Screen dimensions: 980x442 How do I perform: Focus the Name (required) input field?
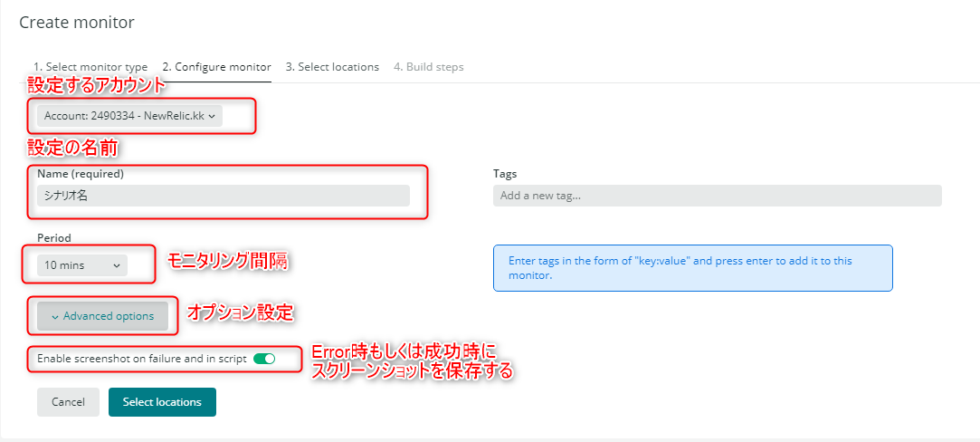[224, 196]
